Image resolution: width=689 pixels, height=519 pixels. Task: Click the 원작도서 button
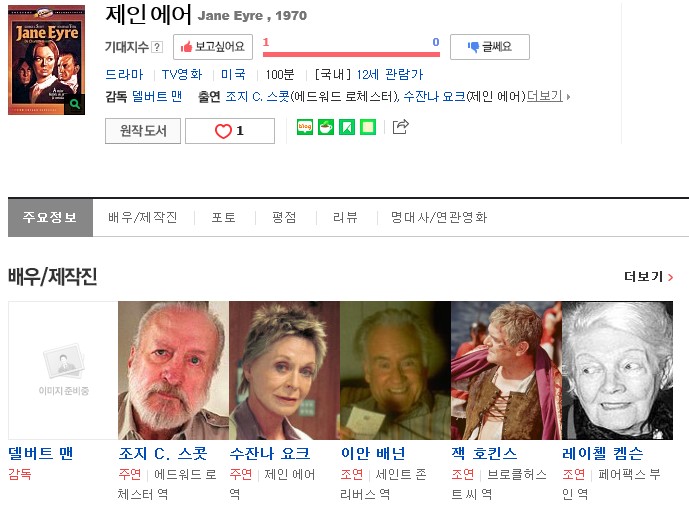[x=143, y=131]
